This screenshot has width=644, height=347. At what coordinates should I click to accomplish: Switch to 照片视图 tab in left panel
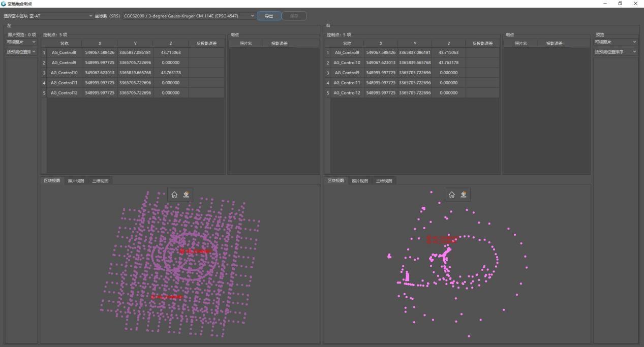coord(76,181)
